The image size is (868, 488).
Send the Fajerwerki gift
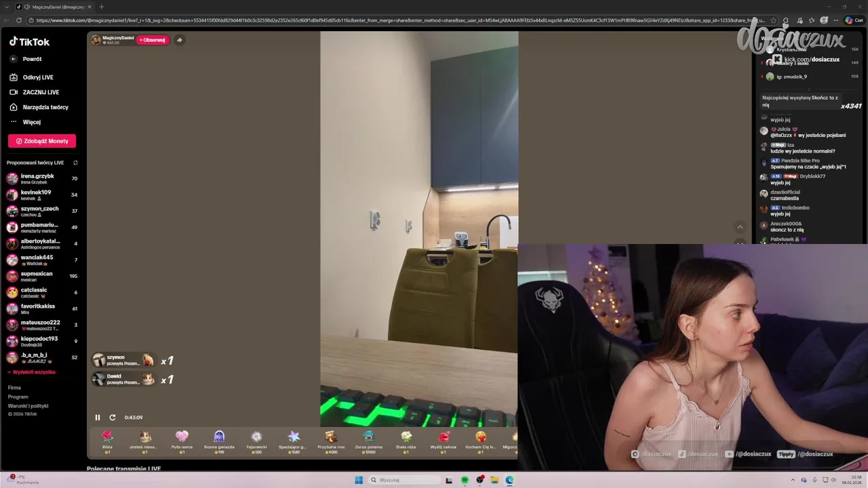pyautogui.click(x=256, y=441)
